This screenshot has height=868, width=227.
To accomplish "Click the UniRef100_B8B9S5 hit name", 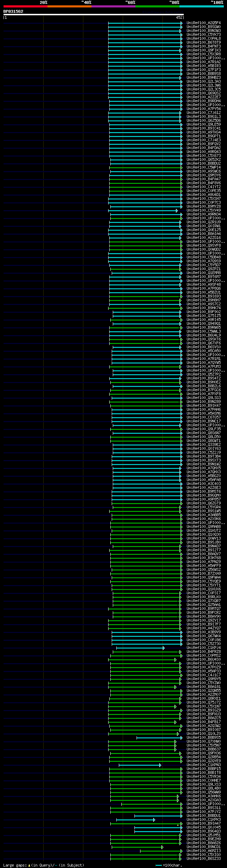I will click(204, 738).
